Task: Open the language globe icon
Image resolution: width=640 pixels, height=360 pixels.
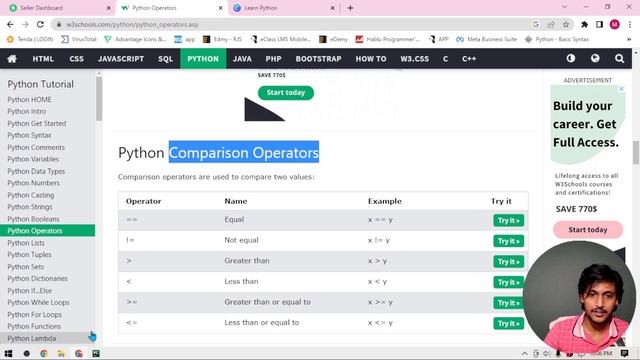Action: tap(595, 58)
